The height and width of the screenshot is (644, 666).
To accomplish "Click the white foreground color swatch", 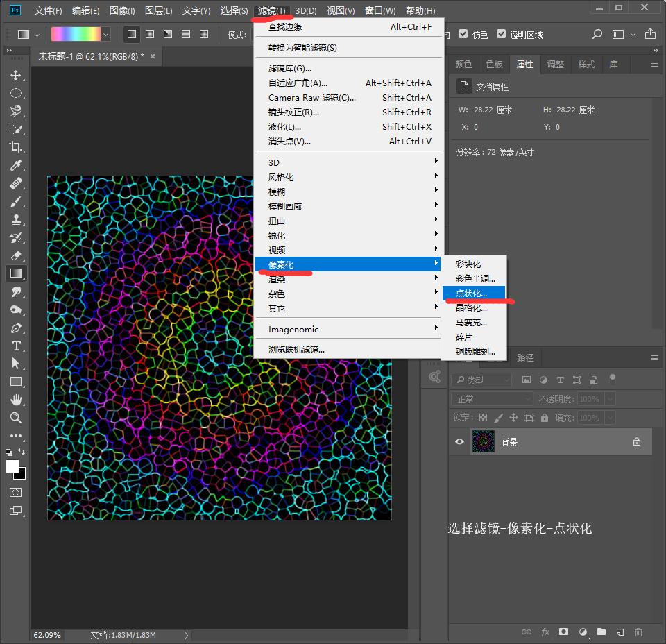I will tap(12, 466).
